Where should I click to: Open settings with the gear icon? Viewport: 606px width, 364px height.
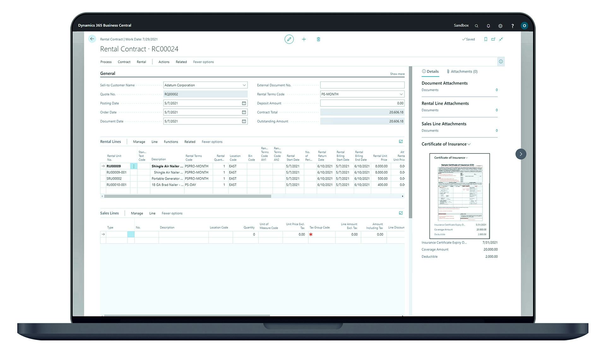pyautogui.click(x=500, y=26)
